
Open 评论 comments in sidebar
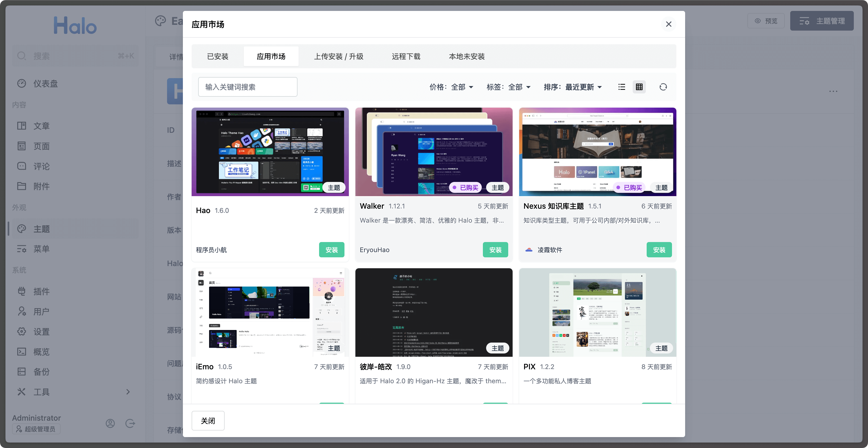pyautogui.click(x=76, y=166)
